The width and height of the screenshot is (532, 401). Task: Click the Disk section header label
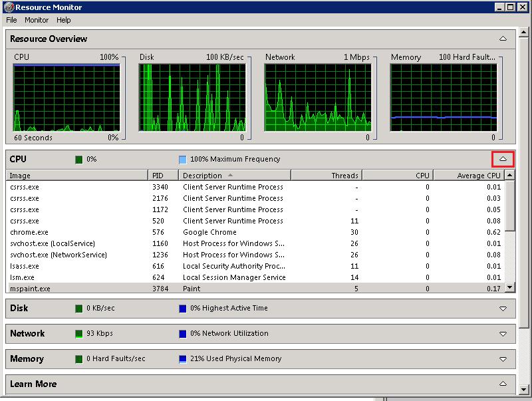[x=19, y=308]
